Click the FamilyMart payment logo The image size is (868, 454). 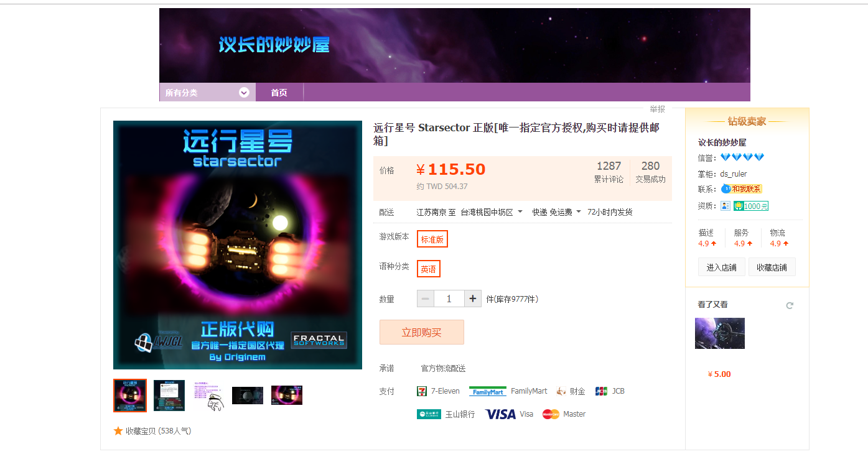pyautogui.click(x=488, y=391)
